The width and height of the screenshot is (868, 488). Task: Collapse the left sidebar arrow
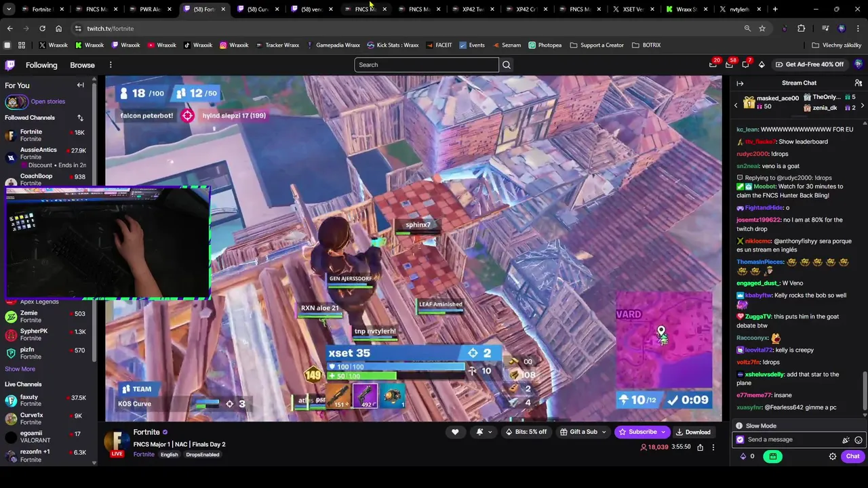point(80,85)
